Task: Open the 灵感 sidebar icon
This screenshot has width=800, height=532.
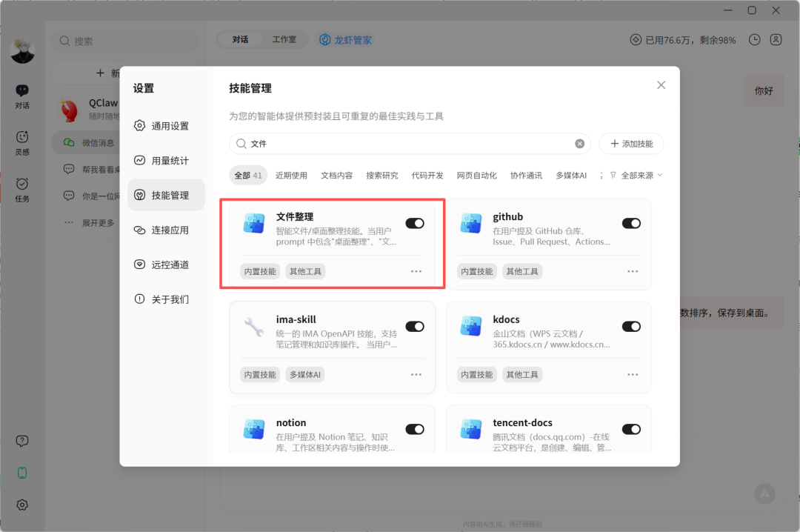Action: [22, 142]
